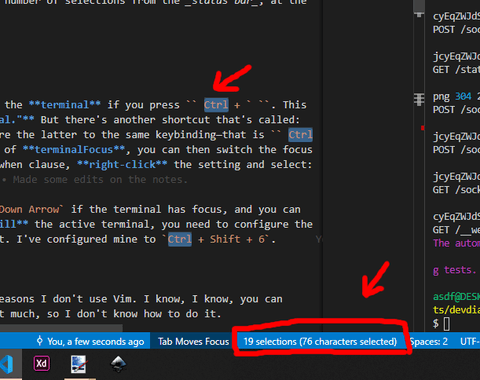Click the 'GET /stat' line in the terminal
480x380 pixels.
pyautogui.click(x=456, y=70)
